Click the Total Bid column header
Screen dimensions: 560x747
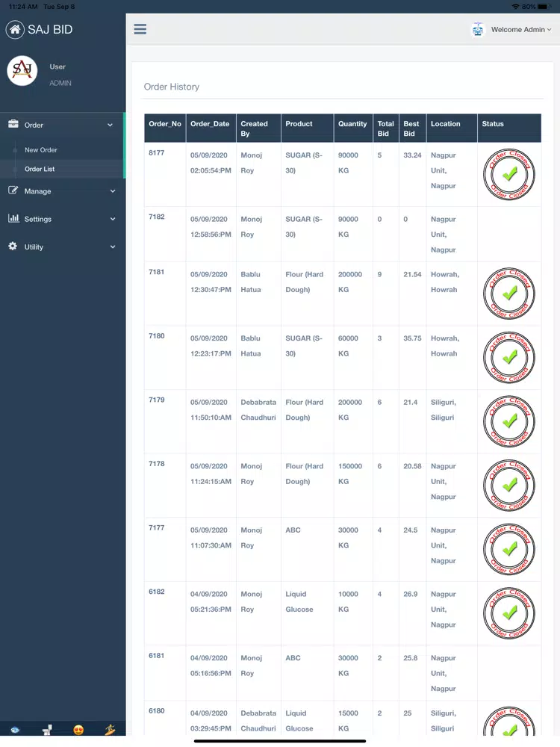[386, 128]
